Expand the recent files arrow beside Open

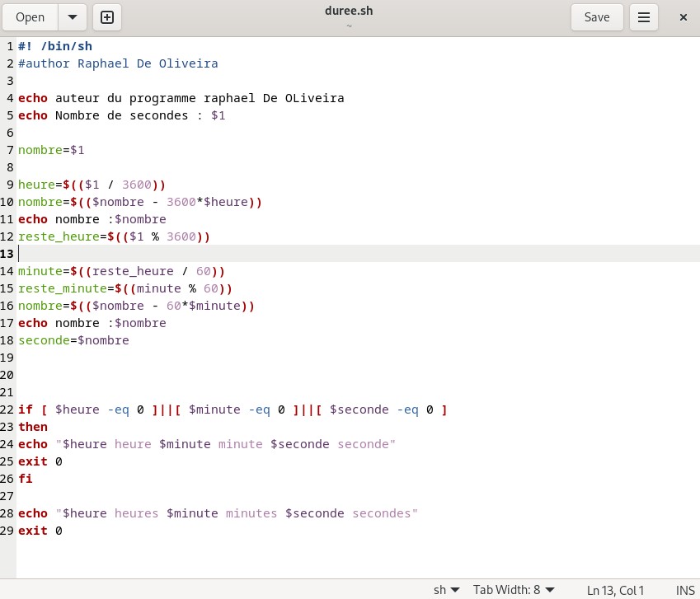[73, 17]
